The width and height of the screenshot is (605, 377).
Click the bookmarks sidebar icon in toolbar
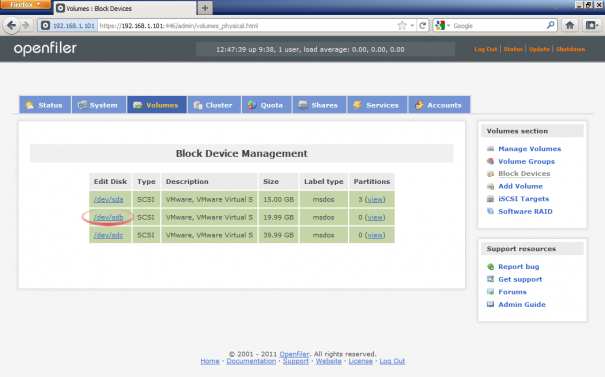pos(591,25)
